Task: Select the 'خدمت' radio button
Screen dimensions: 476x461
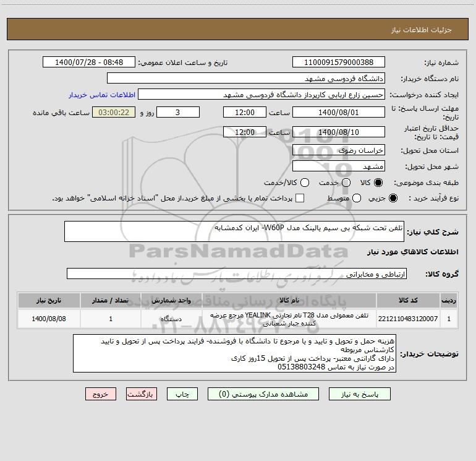Action: pos(346,183)
